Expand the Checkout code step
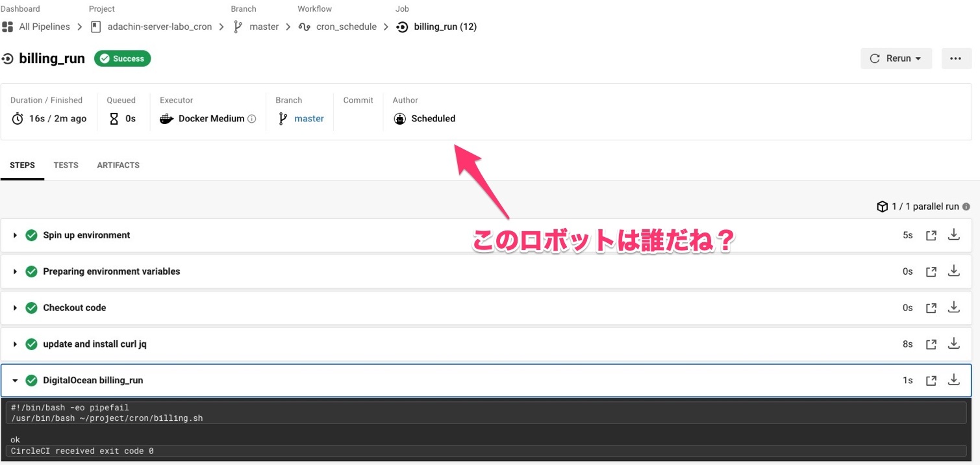 coord(15,308)
